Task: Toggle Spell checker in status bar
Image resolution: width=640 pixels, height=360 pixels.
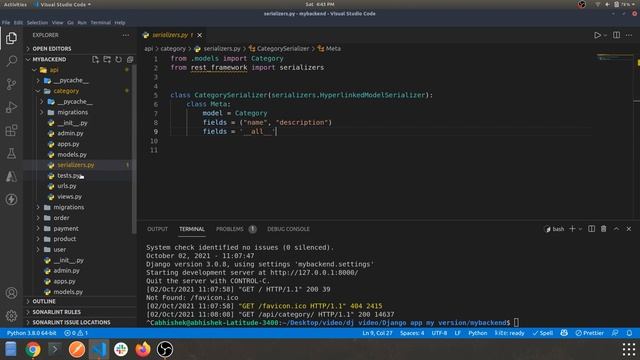Action: (543, 333)
